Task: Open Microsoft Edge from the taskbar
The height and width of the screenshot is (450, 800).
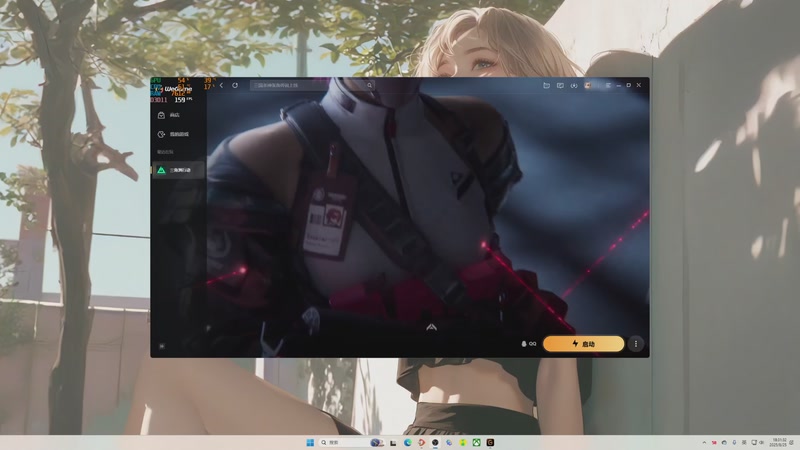Action: coord(408,442)
